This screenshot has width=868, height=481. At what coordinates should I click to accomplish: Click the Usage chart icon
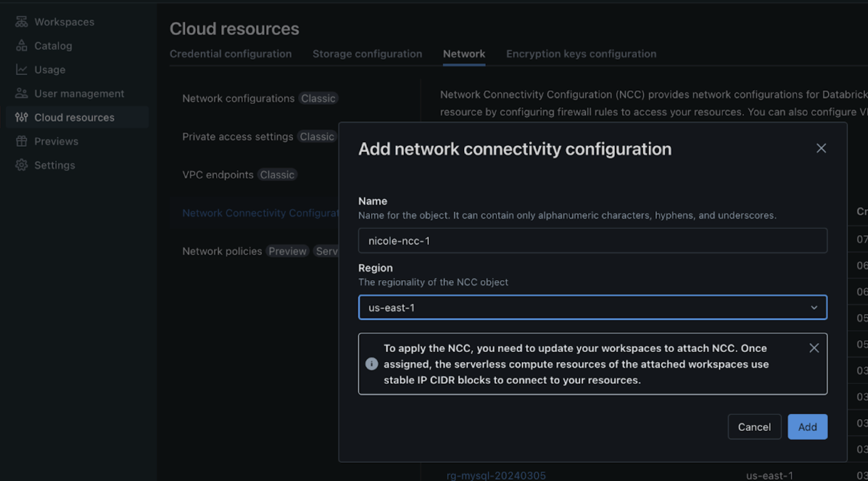[22, 69]
